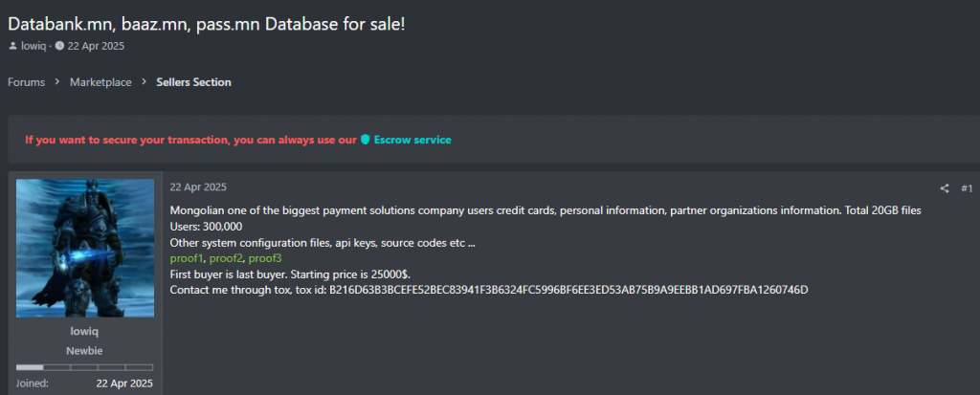The width and height of the screenshot is (980, 395).
Task: Open the proof2 link
Action: [226, 258]
